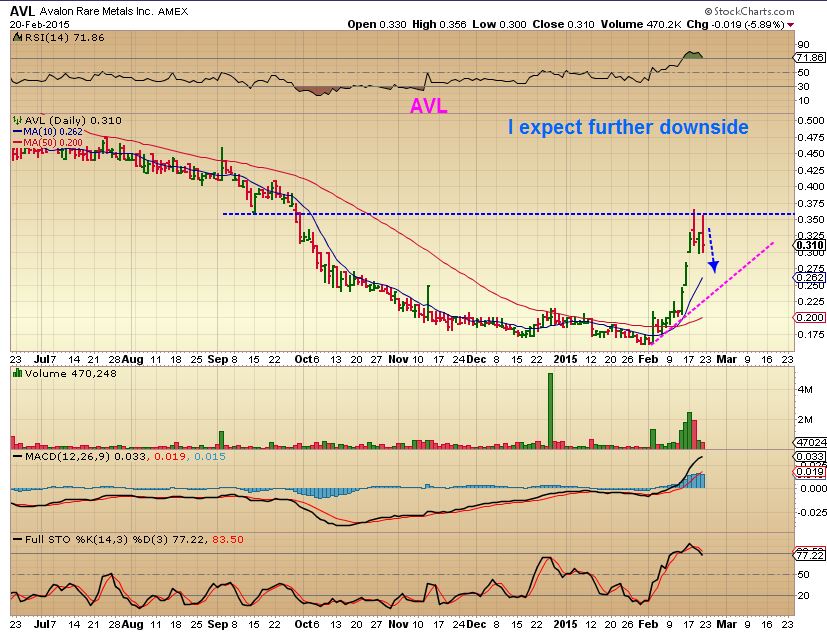Click the magenta AVL annotation text
The image size is (827, 632).
click(x=426, y=106)
